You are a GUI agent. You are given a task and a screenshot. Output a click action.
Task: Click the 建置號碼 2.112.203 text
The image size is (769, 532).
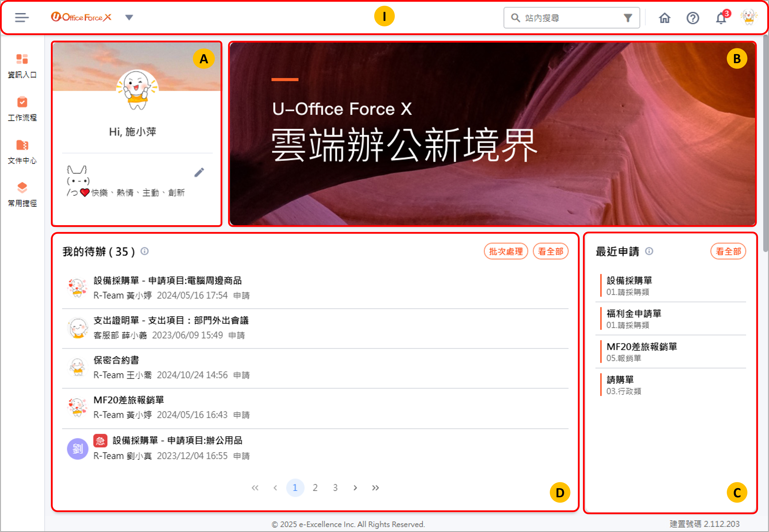(704, 524)
